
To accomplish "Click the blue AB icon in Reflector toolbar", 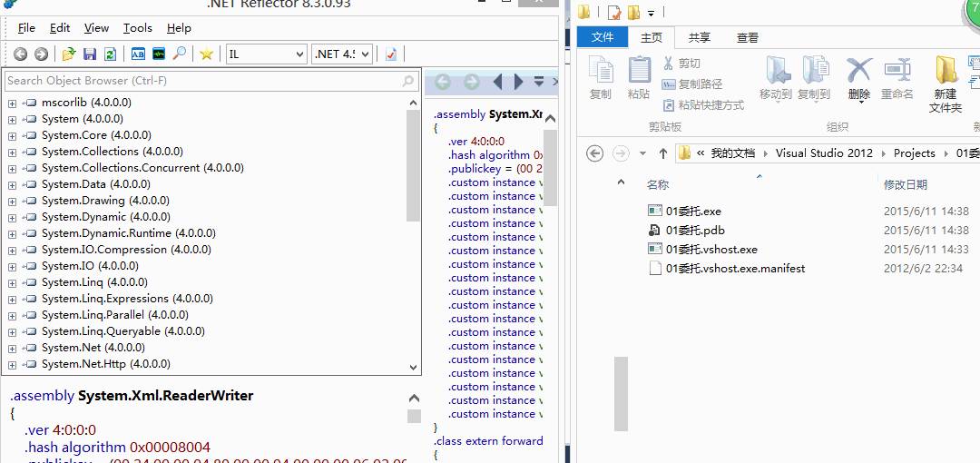I will [x=138, y=54].
